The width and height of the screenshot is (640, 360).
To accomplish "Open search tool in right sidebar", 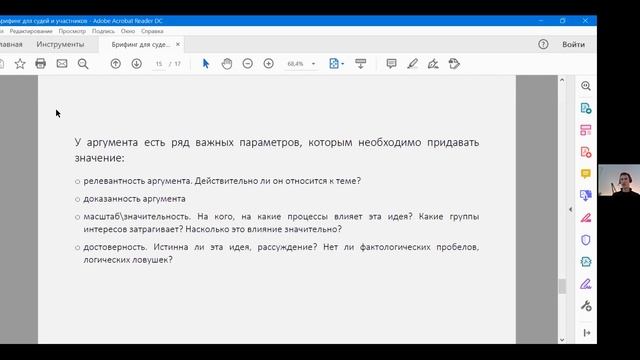I will click(586, 86).
